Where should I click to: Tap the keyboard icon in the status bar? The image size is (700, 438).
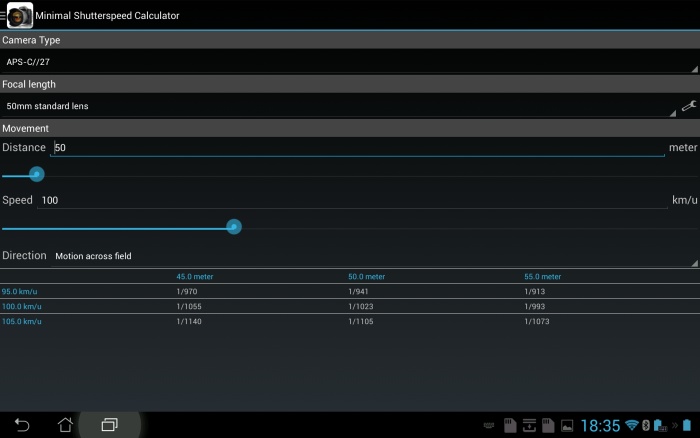click(x=488, y=426)
